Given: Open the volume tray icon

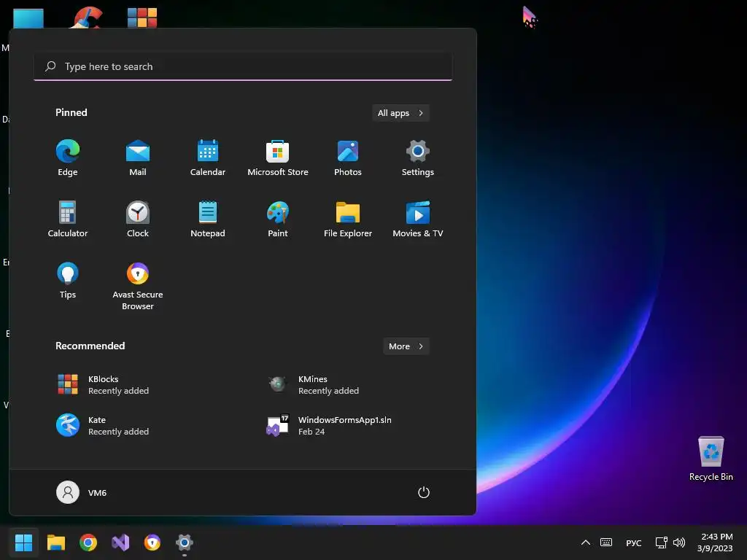Looking at the screenshot, I should [679, 542].
